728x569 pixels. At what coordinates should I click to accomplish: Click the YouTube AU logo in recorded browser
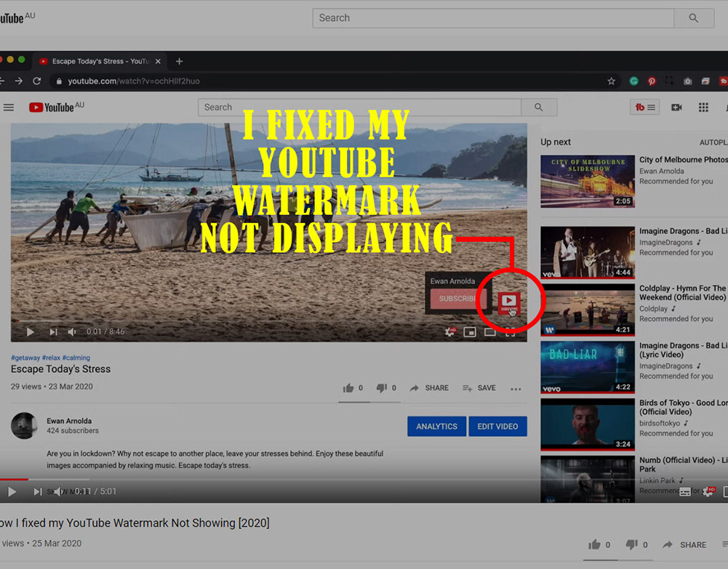pyautogui.click(x=57, y=107)
